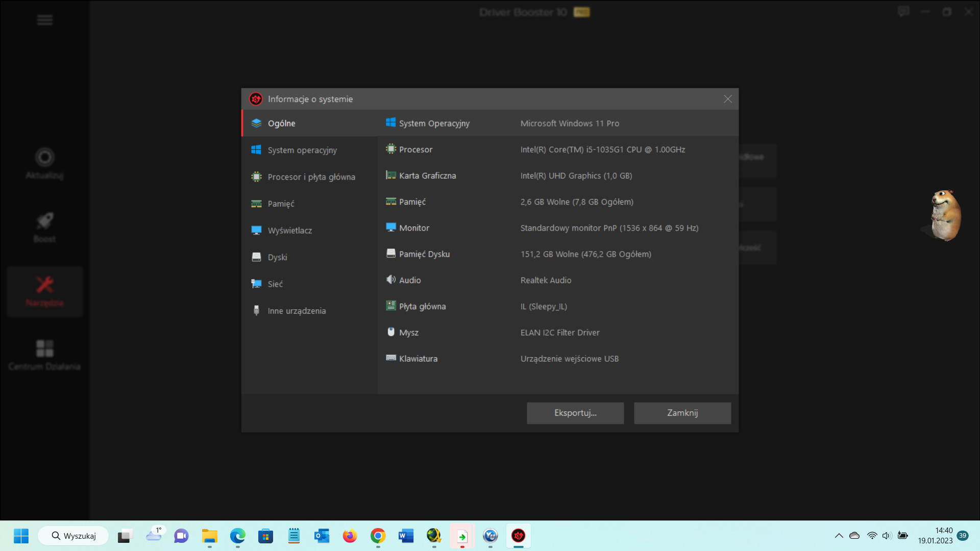Screen dimensions: 980x551
Task: Click the Zamknij button
Action: (682, 413)
